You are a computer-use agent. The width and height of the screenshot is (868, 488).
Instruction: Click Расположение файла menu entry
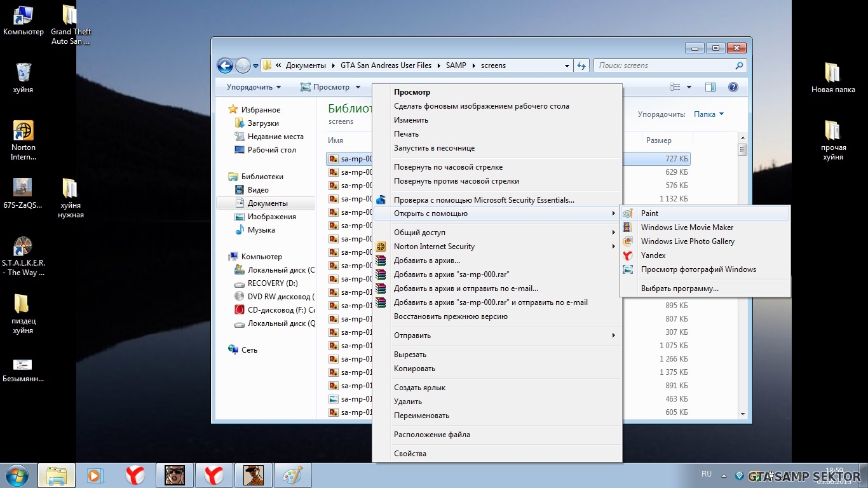click(x=496, y=435)
